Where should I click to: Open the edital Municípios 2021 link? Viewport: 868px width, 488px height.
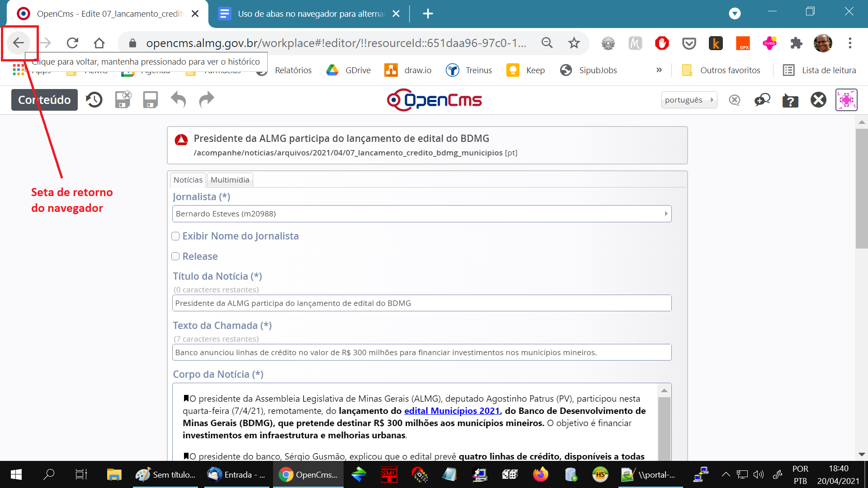452,411
